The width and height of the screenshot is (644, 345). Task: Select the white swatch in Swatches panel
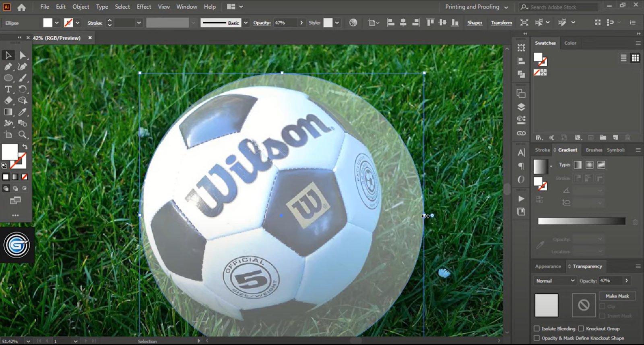tap(538, 57)
